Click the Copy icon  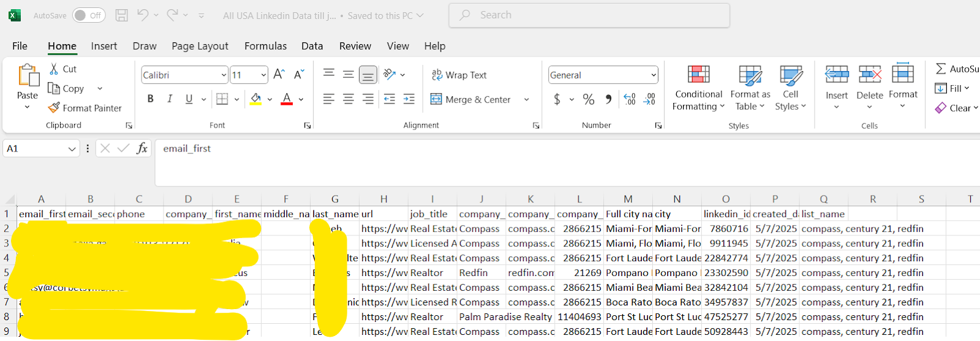click(54, 88)
